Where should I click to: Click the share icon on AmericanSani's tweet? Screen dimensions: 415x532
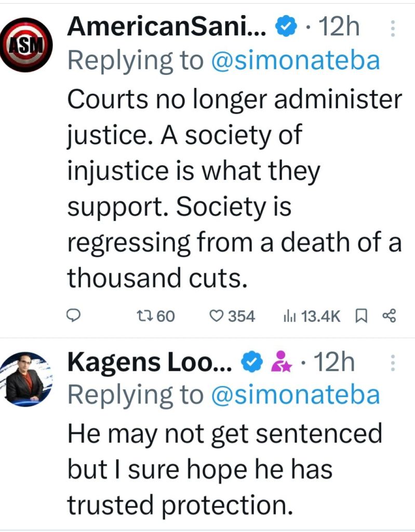click(389, 315)
